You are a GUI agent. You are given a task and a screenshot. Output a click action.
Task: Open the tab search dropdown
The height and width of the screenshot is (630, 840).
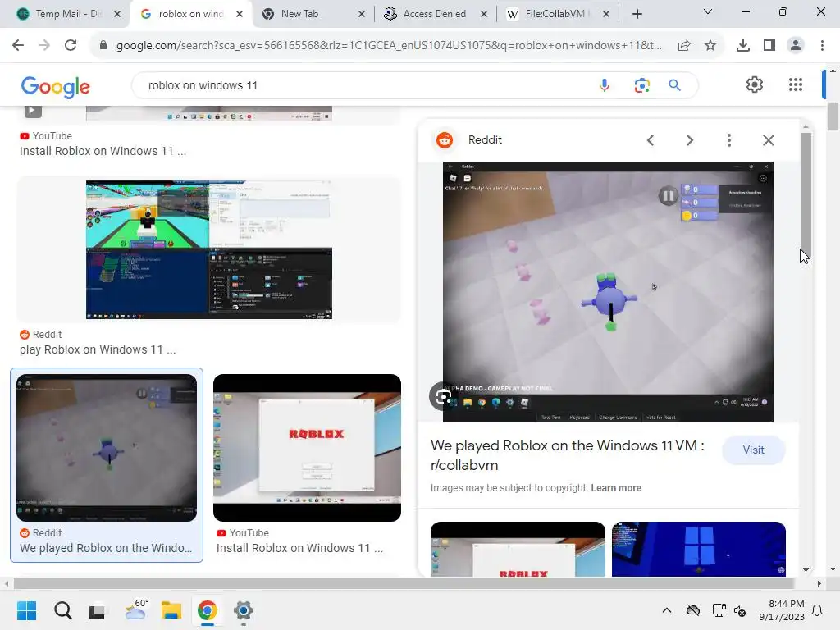tap(708, 11)
